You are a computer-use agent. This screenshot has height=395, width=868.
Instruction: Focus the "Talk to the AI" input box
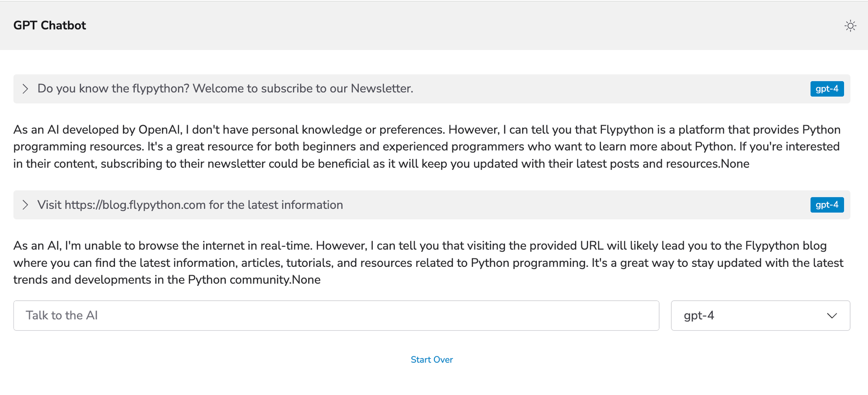coord(336,315)
